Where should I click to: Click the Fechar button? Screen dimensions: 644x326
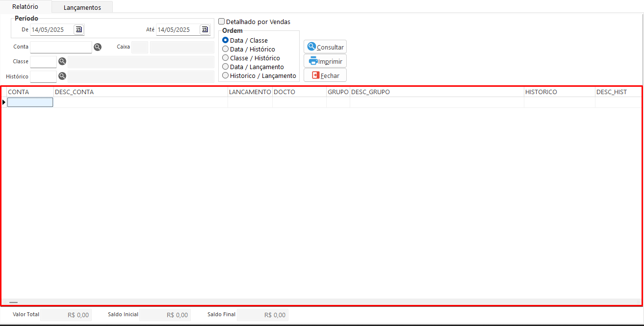325,75
